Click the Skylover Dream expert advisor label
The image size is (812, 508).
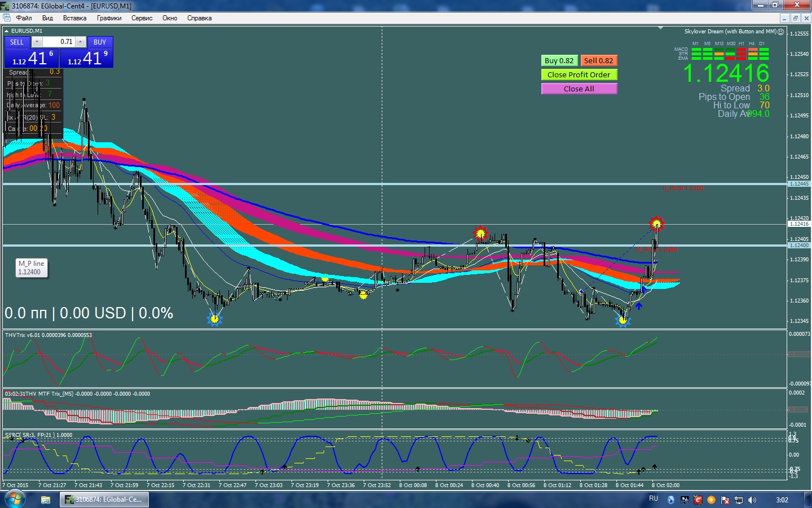tap(730, 32)
